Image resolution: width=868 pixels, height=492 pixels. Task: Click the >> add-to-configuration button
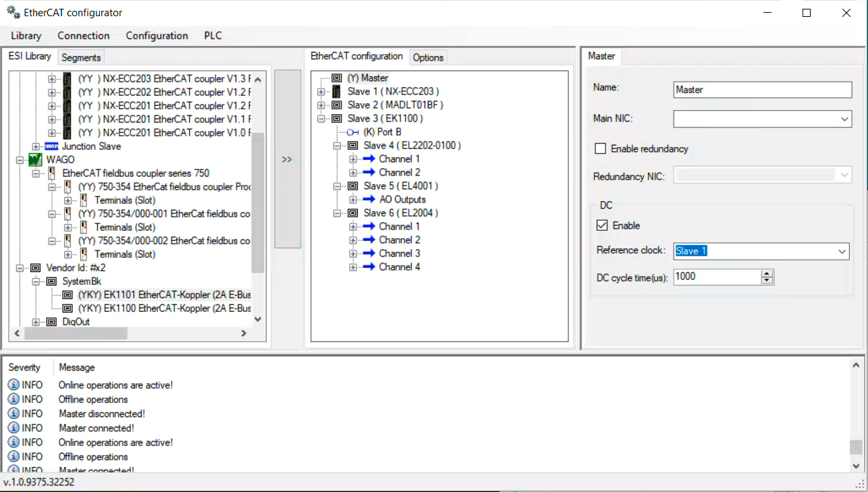tap(287, 159)
